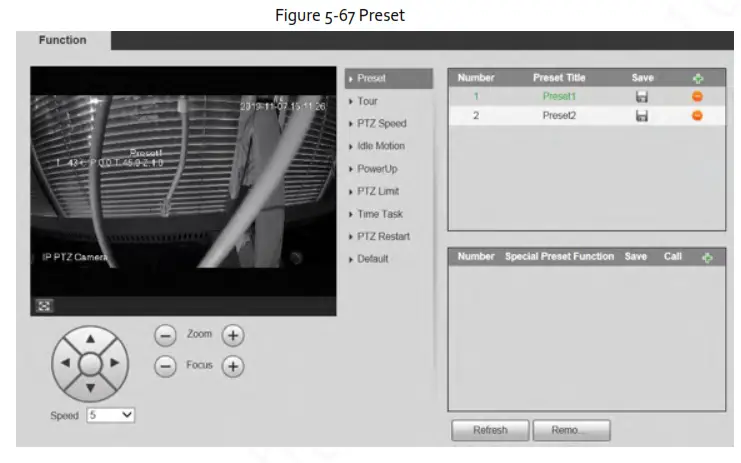The width and height of the screenshot is (741, 463).
Task: Open the Time Task menu item
Action: (x=380, y=214)
